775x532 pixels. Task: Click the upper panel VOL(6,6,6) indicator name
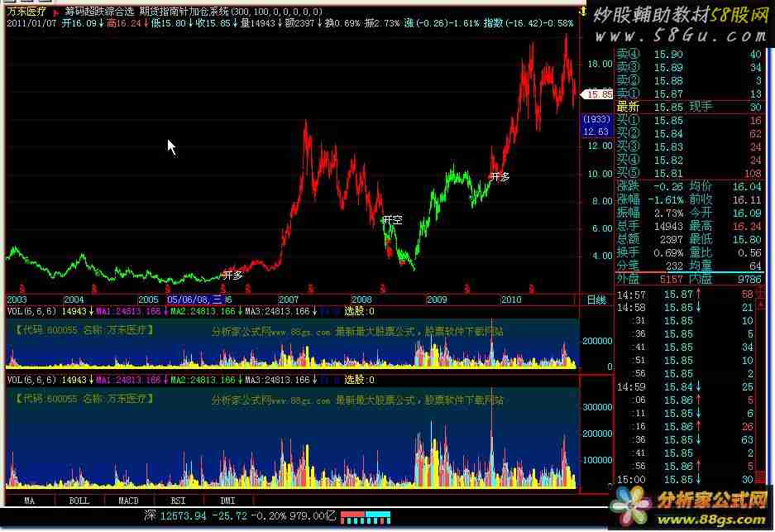click(x=32, y=311)
